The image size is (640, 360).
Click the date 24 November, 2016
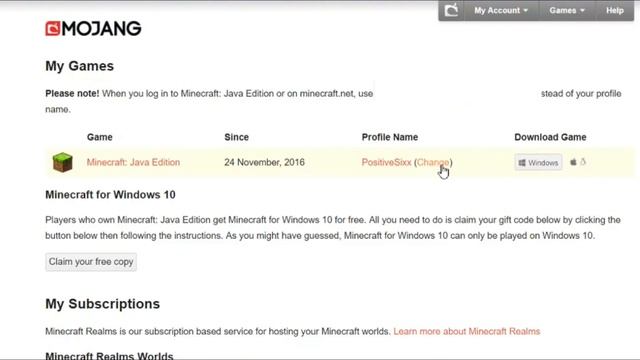pyautogui.click(x=264, y=162)
